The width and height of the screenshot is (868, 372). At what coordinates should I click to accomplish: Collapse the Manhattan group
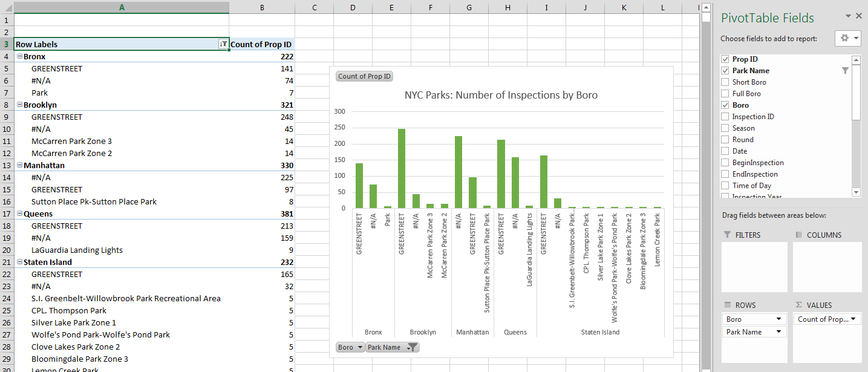pos(19,165)
